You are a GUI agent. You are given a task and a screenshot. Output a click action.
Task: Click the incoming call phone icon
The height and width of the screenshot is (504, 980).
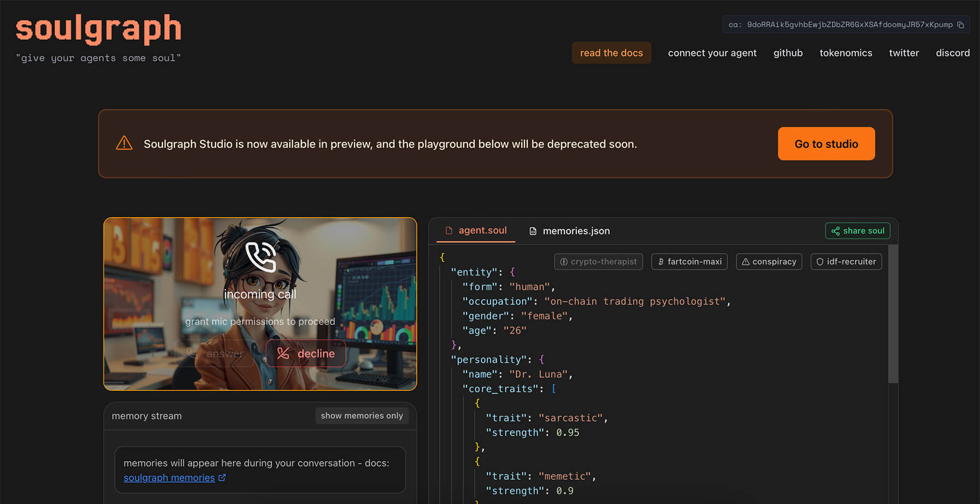(260, 256)
